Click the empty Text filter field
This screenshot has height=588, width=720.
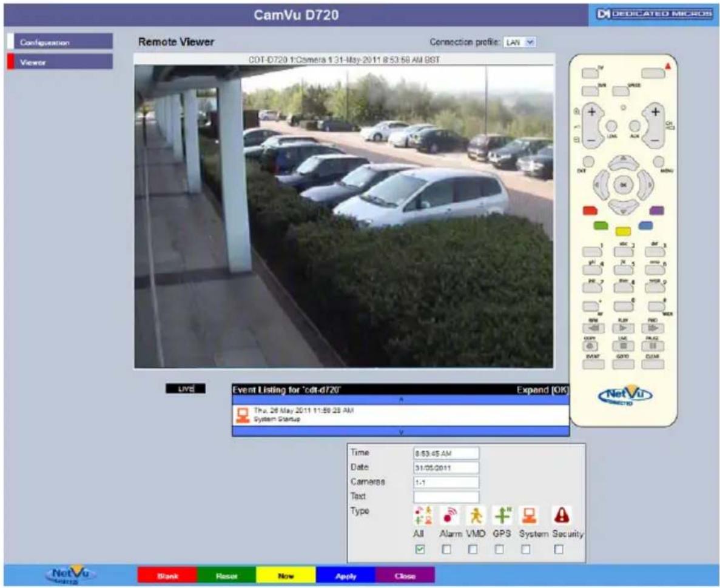point(446,496)
